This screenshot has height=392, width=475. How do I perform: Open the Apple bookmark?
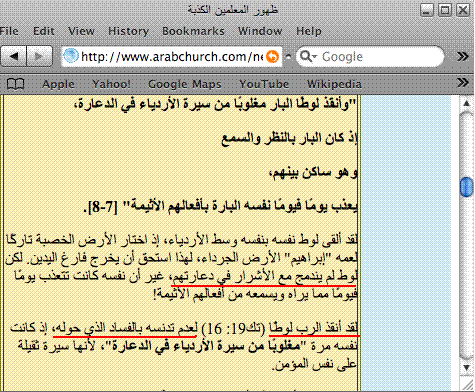point(58,84)
